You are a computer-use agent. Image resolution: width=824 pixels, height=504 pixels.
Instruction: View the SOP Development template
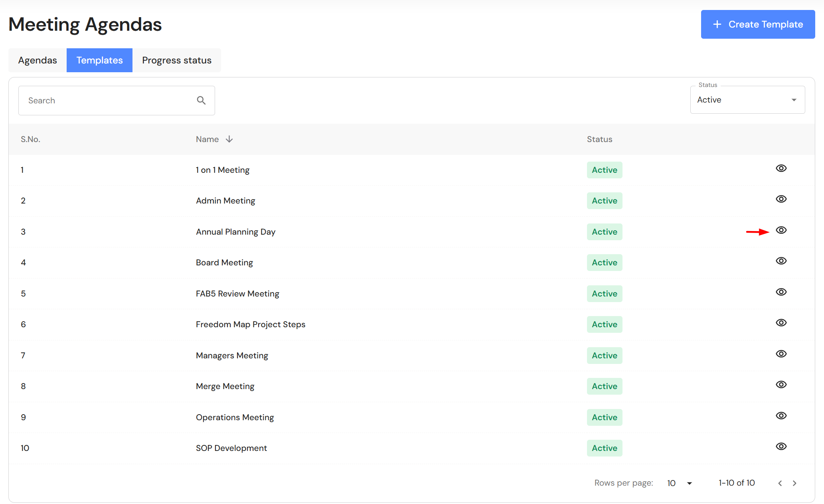pyautogui.click(x=781, y=447)
